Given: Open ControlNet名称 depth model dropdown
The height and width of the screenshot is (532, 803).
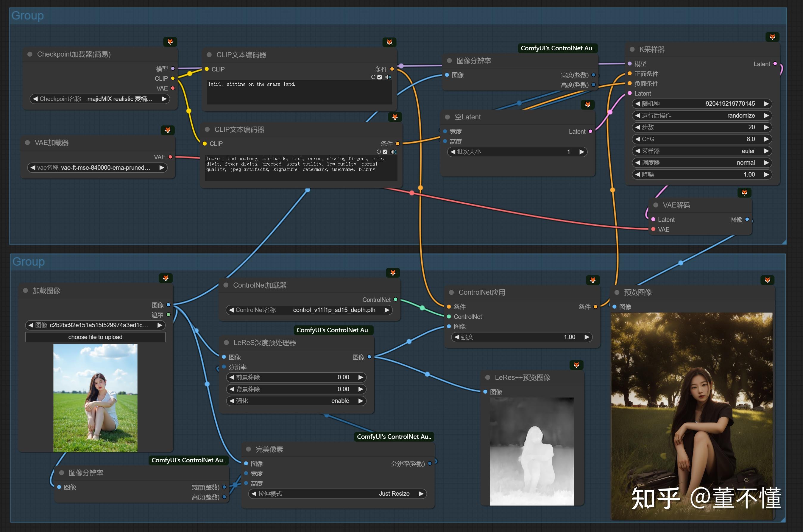Looking at the screenshot, I should (309, 310).
